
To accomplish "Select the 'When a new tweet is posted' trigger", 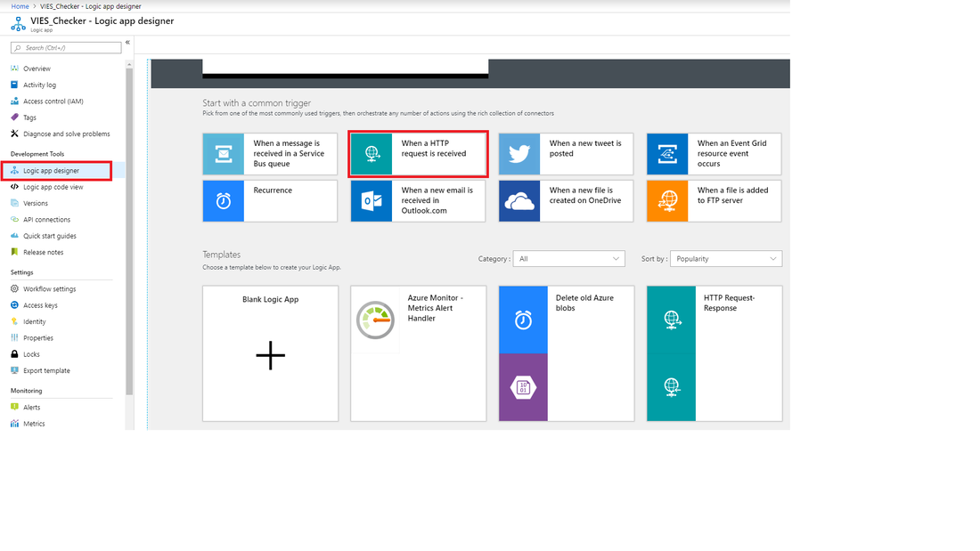I will 565,153.
